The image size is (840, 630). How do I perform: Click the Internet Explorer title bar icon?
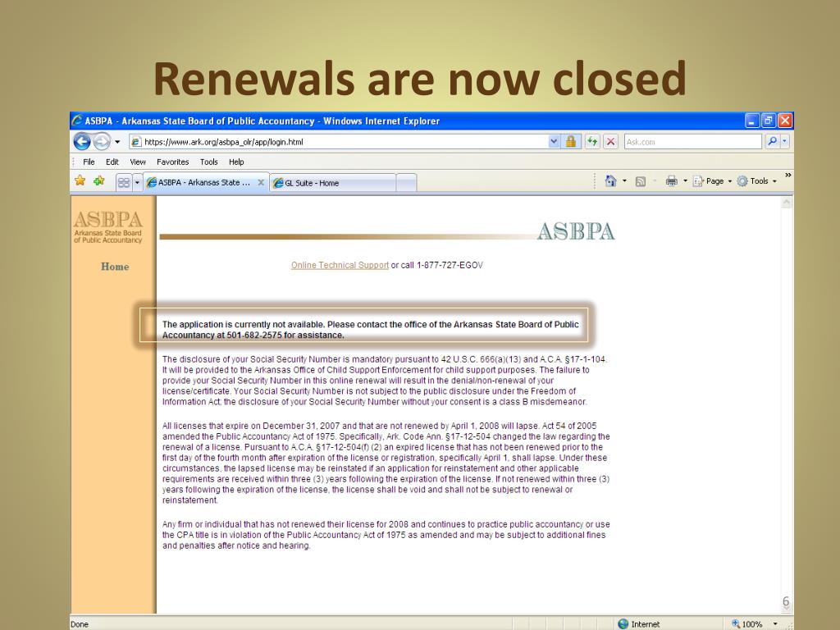coord(77,121)
